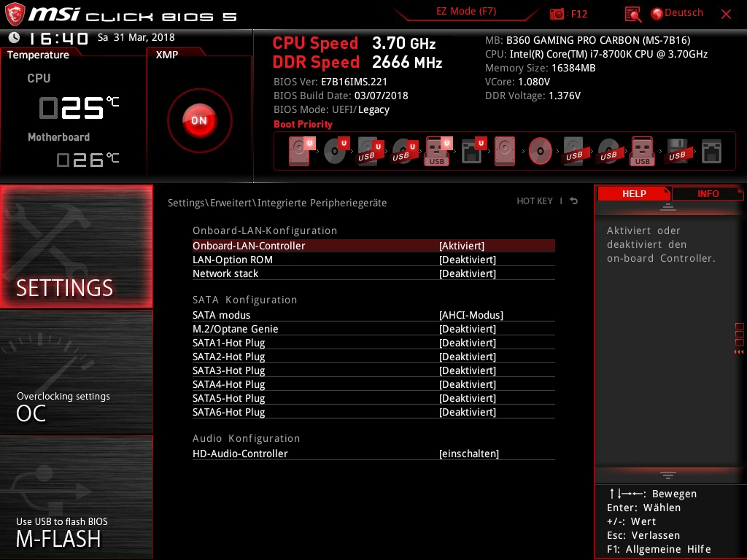
Task: Switch to the INFO tab
Action: (x=708, y=193)
